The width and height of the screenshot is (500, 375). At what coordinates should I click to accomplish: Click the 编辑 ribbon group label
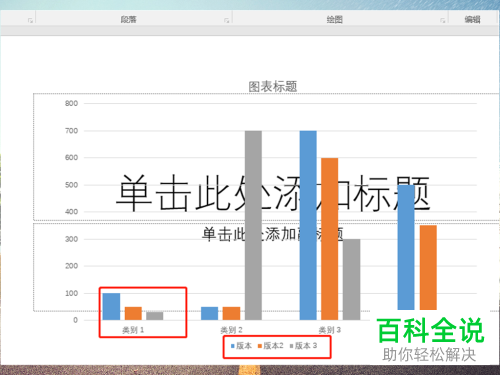472,19
